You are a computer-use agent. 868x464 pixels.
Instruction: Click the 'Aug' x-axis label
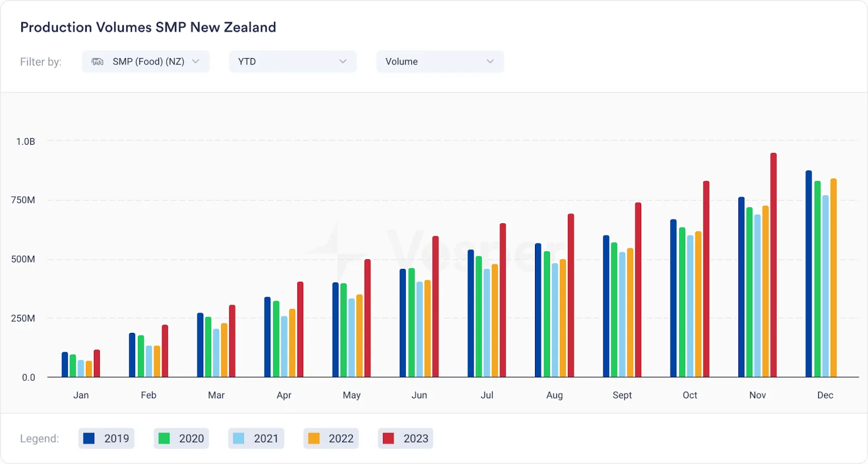554,395
